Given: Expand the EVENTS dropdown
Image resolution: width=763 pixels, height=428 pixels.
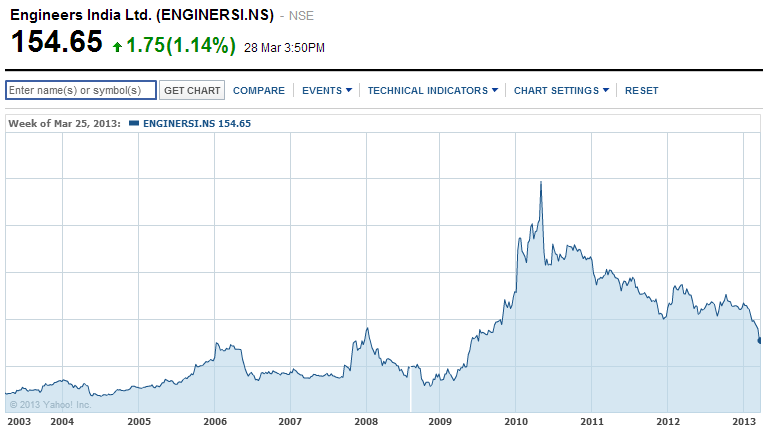Looking at the screenshot, I should tap(327, 90).
